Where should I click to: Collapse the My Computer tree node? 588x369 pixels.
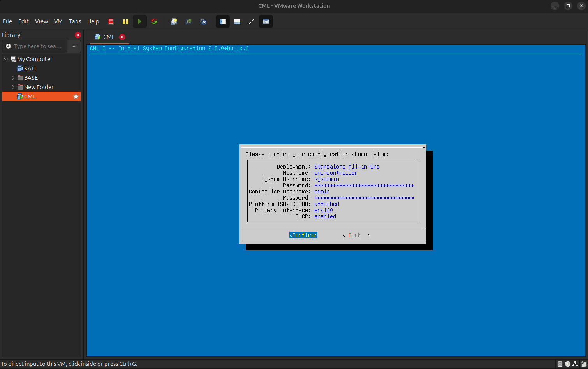click(x=6, y=59)
